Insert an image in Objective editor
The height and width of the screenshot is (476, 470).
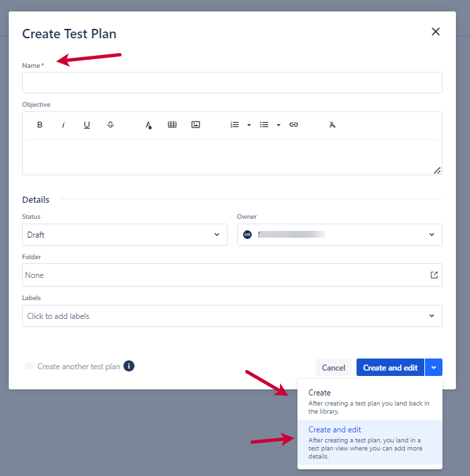tap(196, 125)
